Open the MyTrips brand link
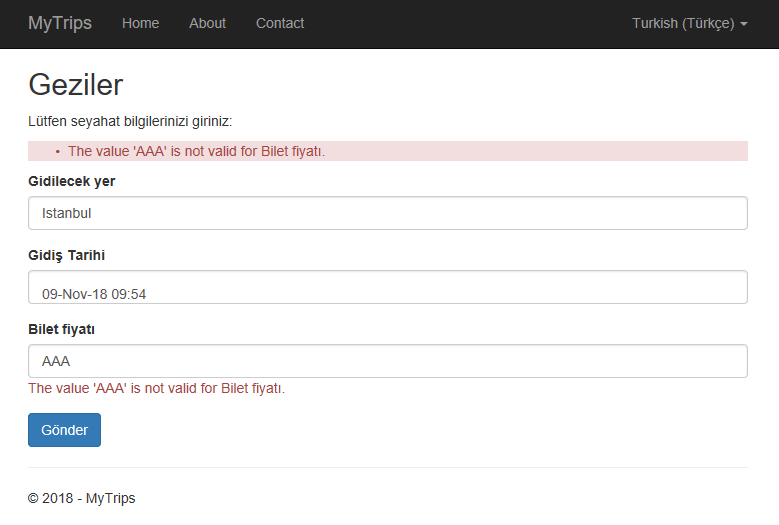This screenshot has width=779, height=525. click(x=60, y=23)
